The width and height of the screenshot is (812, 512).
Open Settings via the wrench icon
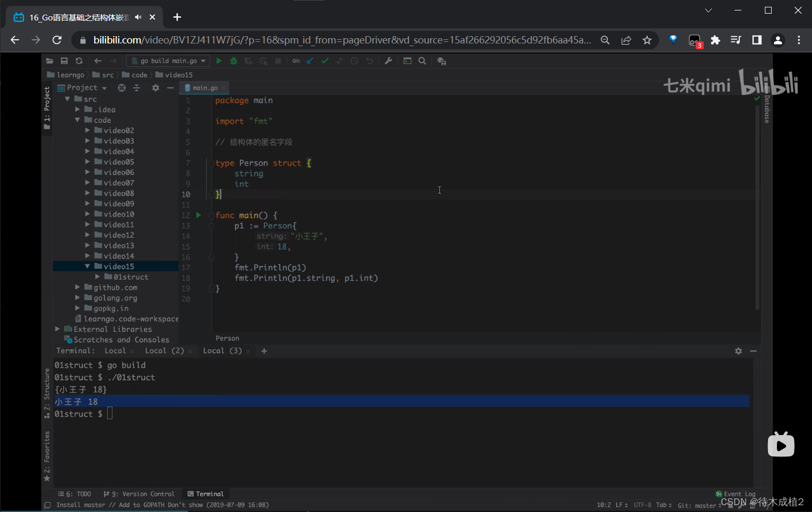click(388, 61)
